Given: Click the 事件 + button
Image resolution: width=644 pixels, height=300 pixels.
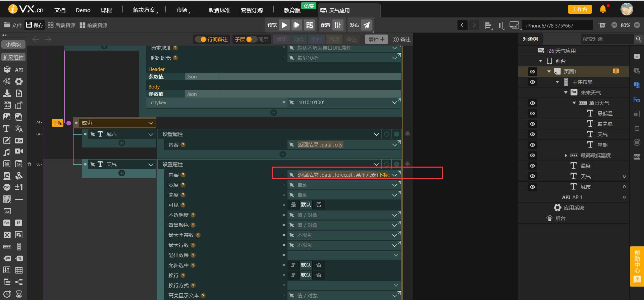Looking at the screenshot, I should 376,39.
